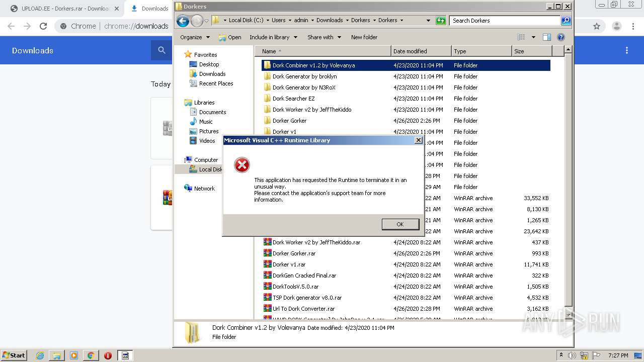Search downloads in Chrome
The width and height of the screenshot is (644, 362).
coord(162,50)
